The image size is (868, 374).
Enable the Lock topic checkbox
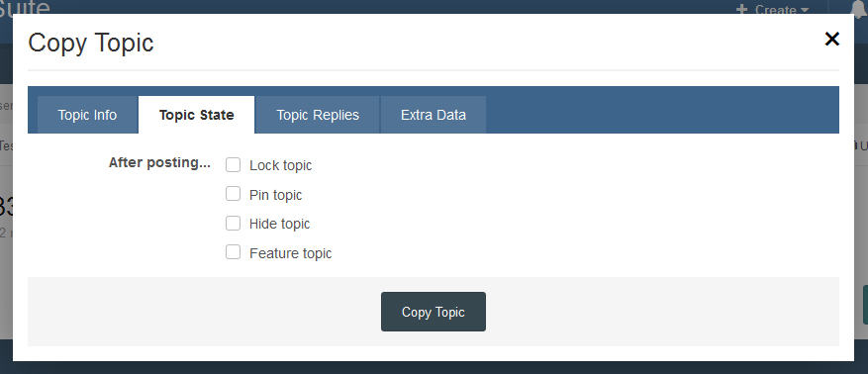tap(233, 165)
